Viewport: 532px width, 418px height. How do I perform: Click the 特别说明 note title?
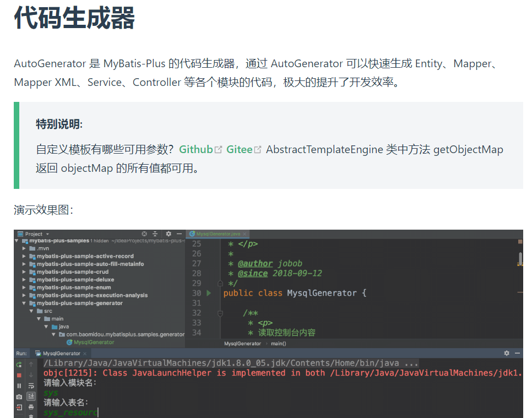point(59,124)
